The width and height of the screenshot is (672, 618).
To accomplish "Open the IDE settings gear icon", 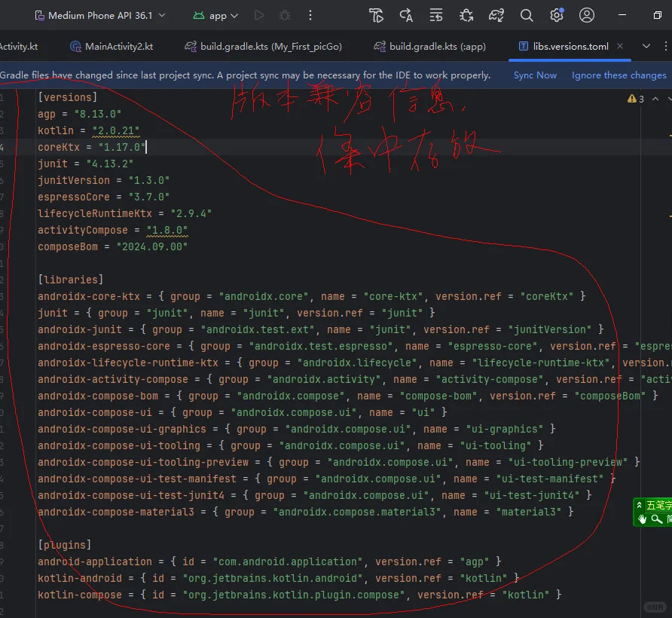I will [x=556, y=15].
